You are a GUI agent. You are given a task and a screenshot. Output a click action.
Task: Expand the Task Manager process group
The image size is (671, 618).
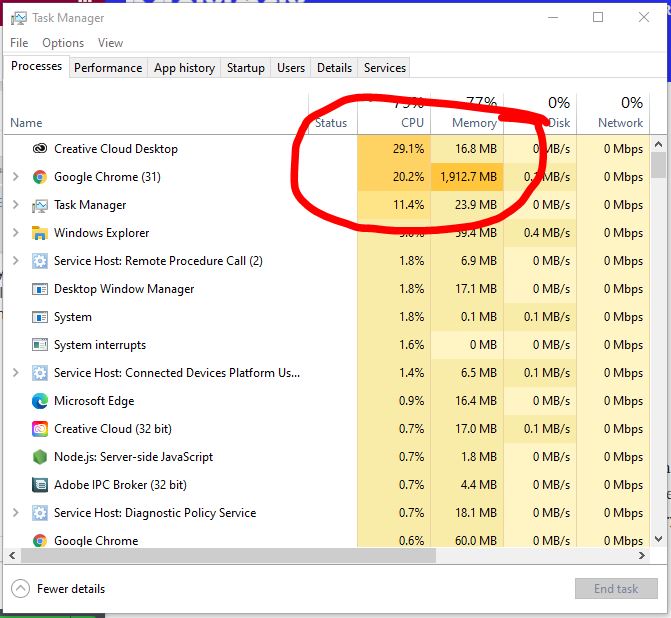tap(16, 205)
